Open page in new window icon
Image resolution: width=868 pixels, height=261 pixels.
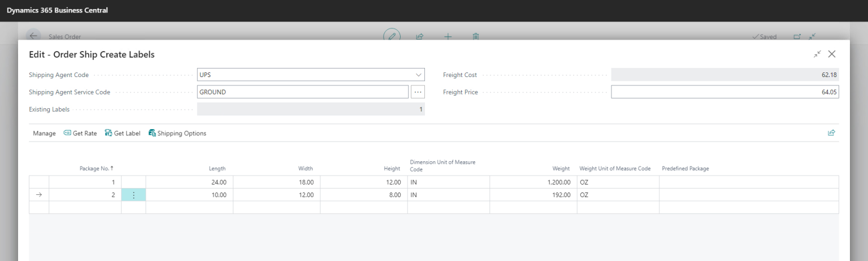coord(797,36)
